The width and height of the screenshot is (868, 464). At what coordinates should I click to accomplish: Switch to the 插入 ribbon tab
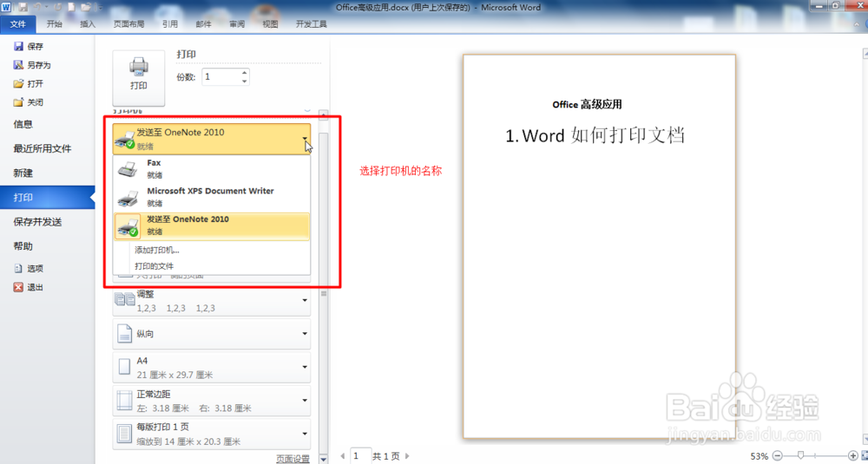pos(88,24)
